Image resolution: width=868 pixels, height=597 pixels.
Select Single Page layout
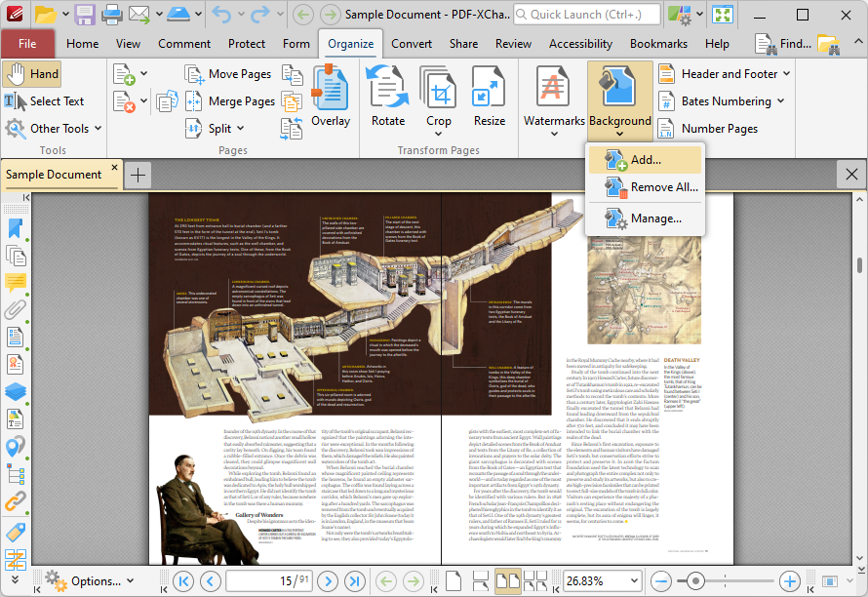(454, 581)
